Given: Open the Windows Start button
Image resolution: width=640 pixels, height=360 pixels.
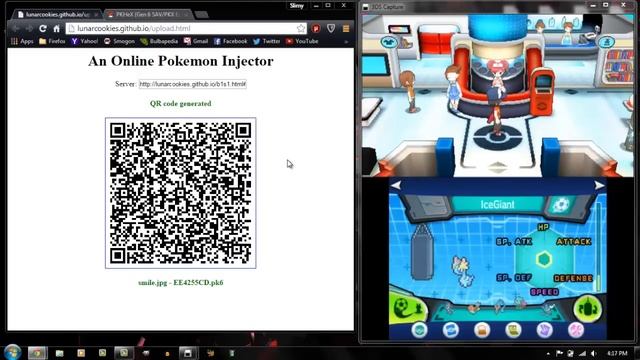Looking at the screenshot, I should click(x=12, y=352).
